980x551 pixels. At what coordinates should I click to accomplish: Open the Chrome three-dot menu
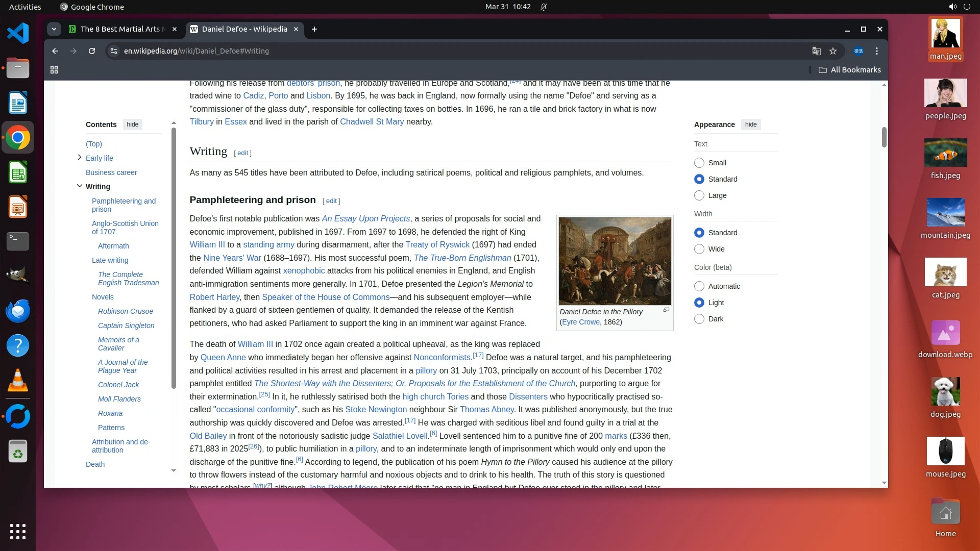pos(877,51)
